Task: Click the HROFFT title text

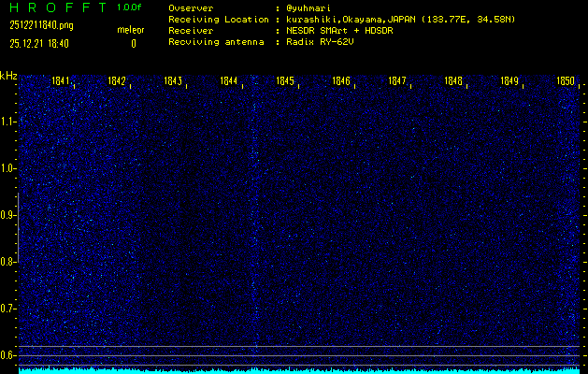Action: (x=58, y=7)
